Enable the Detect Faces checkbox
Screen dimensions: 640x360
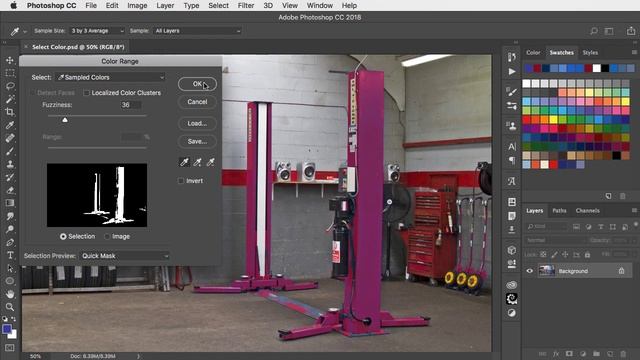[32, 93]
